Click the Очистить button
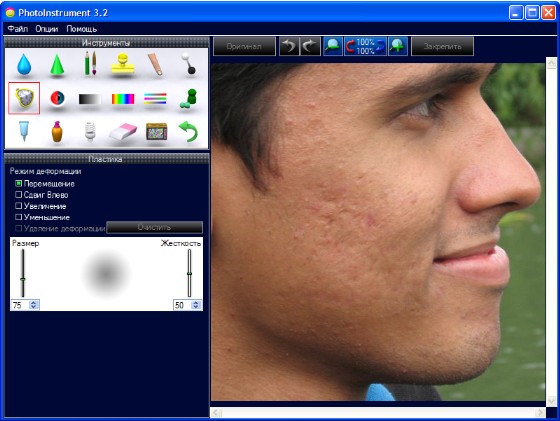The image size is (560, 421). pyautogui.click(x=154, y=227)
